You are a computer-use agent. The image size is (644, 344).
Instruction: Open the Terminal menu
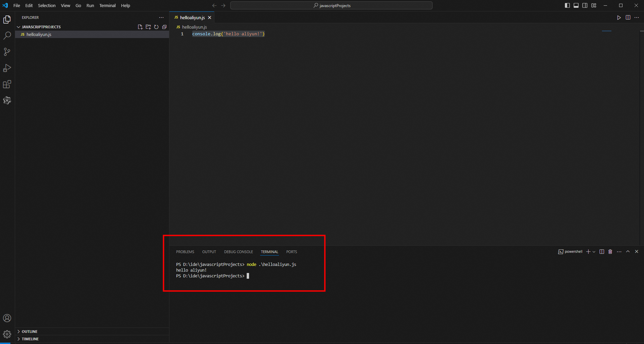coord(107,5)
